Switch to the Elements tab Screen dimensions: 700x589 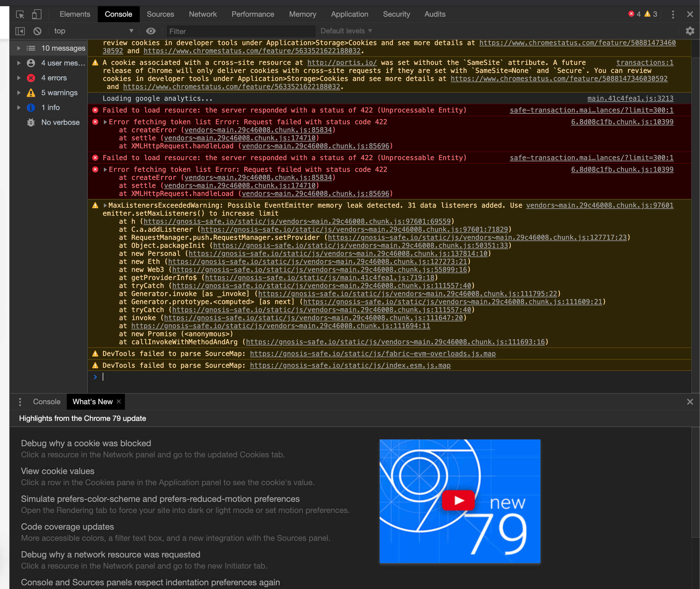[75, 14]
